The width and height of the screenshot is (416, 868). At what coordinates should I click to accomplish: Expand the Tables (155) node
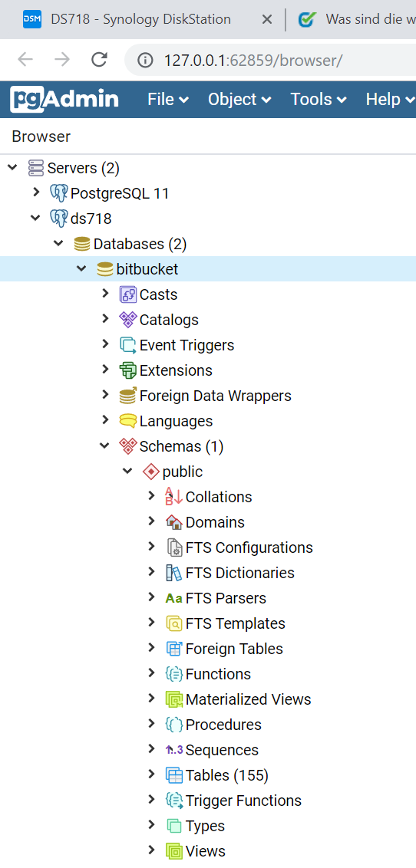point(151,774)
